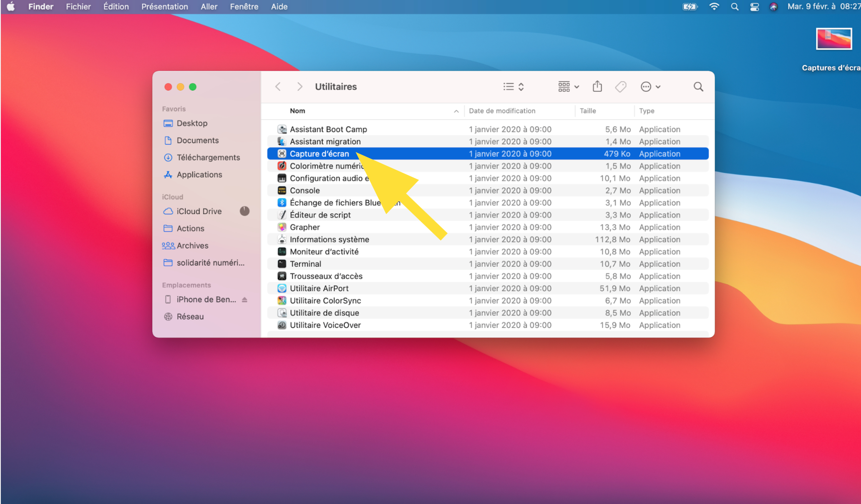Sort by the Nom column header
This screenshot has width=861, height=504.
click(297, 111)
